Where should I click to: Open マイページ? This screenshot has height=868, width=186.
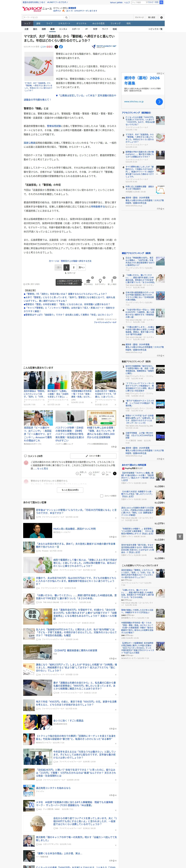point(139,18)
